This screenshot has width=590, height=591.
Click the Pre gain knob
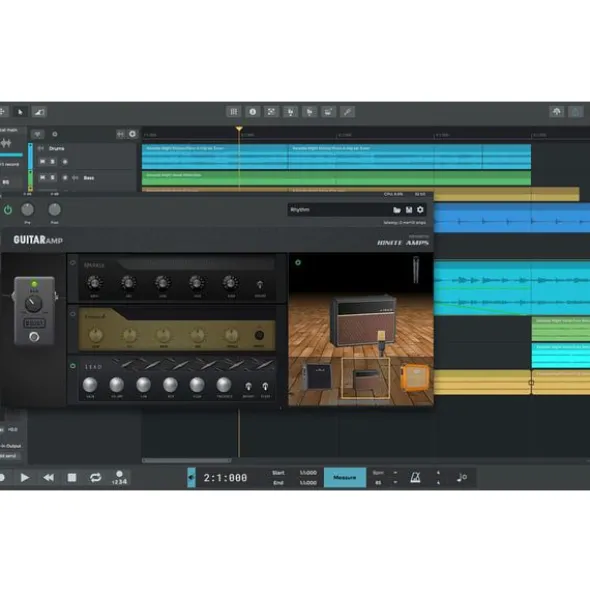(27, 210)
